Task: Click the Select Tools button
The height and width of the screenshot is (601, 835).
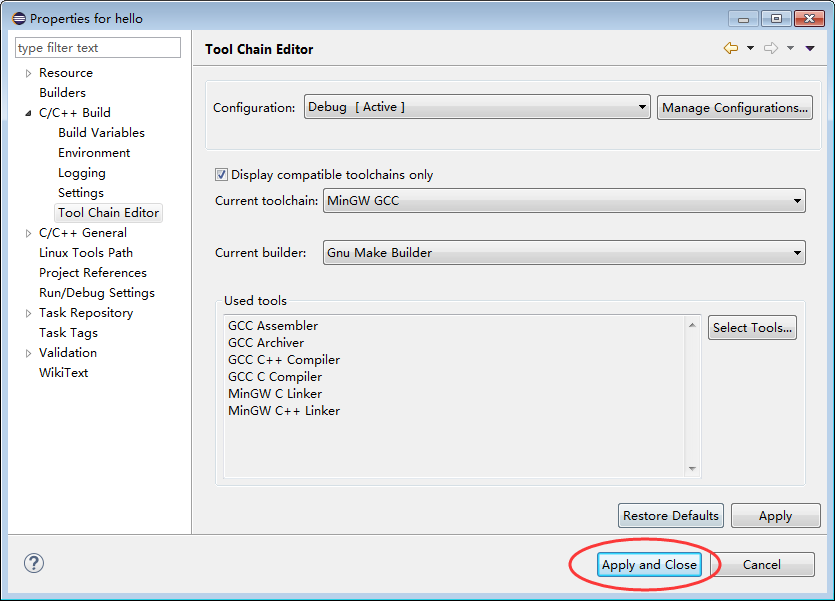Action: (x=752, y=327)
